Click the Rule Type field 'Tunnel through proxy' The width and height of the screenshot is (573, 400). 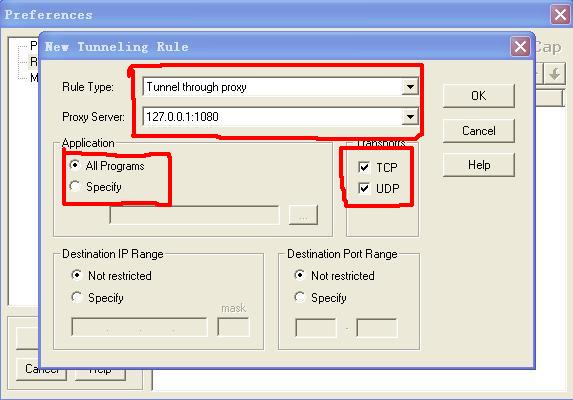click(x=280, y=87)
